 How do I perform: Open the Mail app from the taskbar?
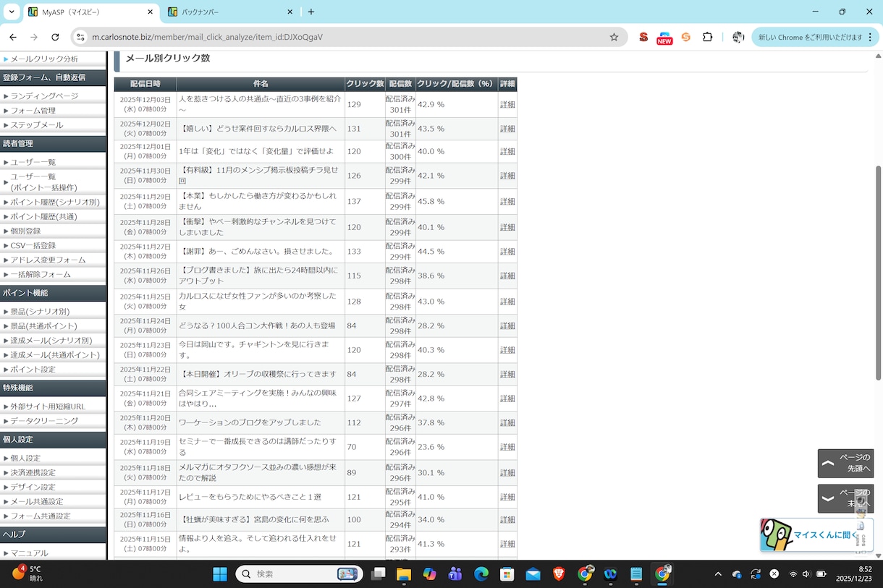coord(533,574)
